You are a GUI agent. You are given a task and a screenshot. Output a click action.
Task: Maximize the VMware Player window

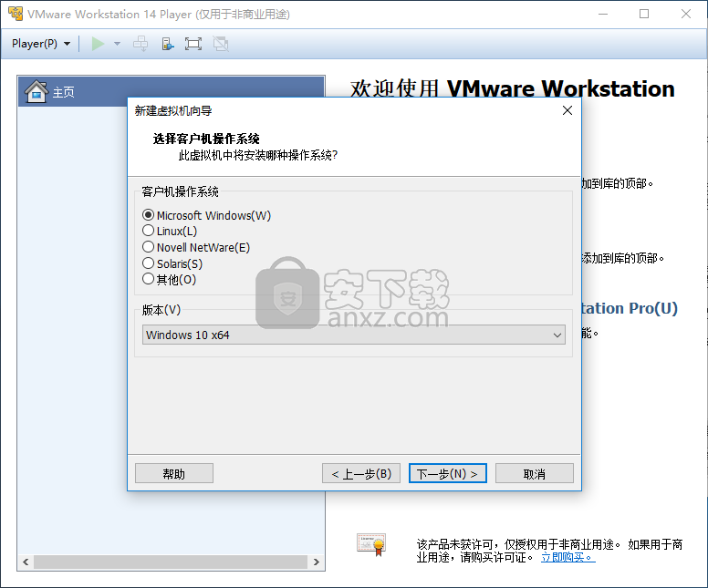point(644,14)
